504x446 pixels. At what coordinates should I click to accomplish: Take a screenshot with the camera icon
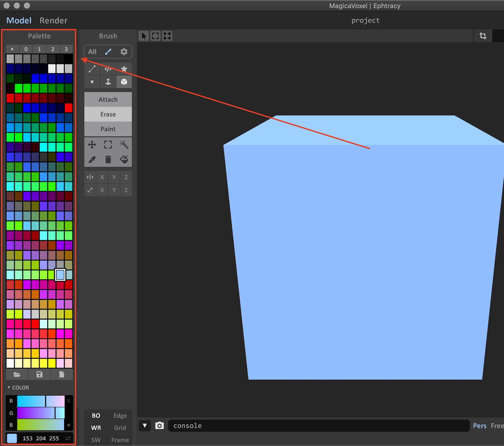159,425
